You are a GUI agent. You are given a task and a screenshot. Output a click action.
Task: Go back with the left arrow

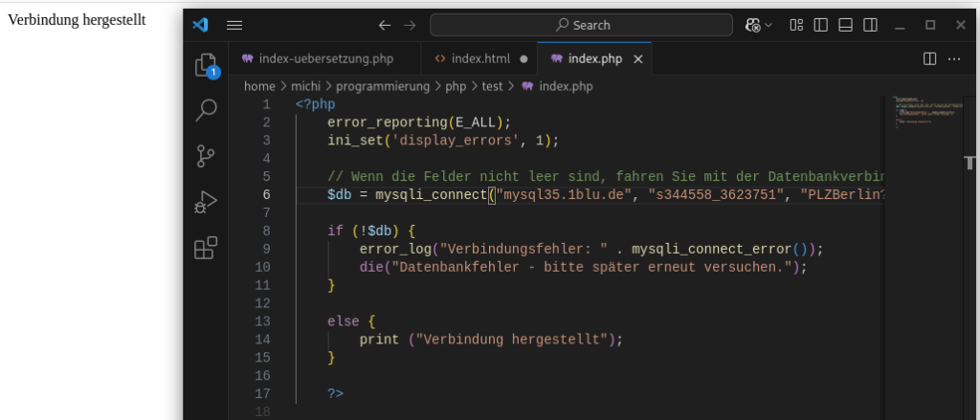tap(385, 25)
